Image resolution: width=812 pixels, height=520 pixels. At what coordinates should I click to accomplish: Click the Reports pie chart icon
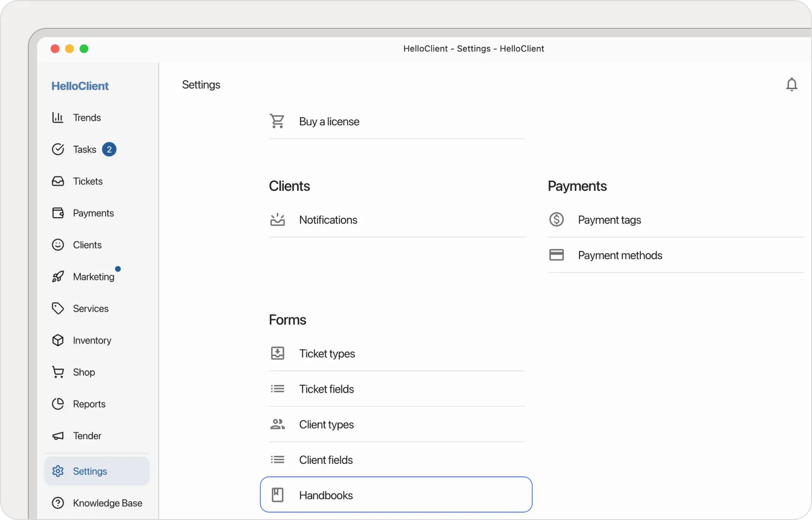tap(58, 404)
